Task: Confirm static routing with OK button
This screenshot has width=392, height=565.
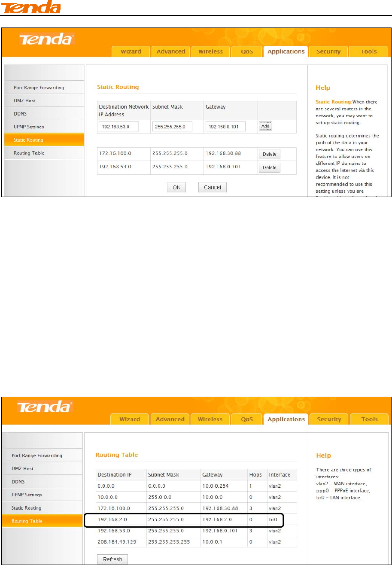Action: point(176,187)
